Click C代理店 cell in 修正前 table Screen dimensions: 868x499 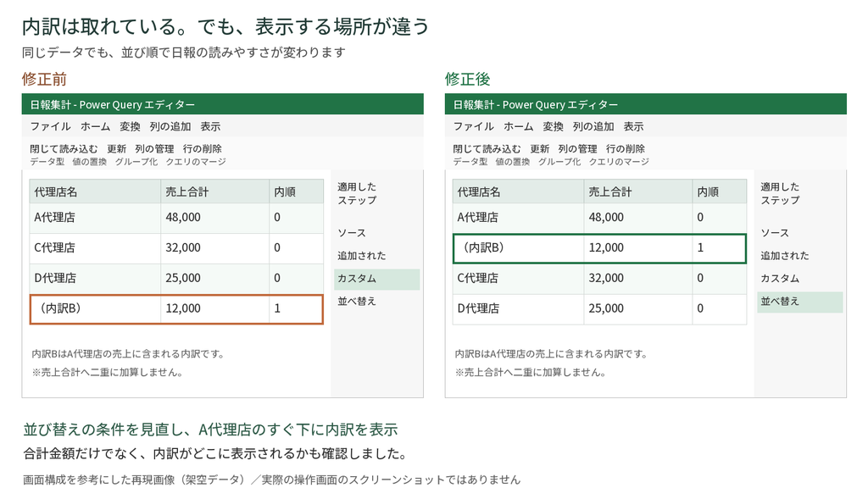[95, 248]
